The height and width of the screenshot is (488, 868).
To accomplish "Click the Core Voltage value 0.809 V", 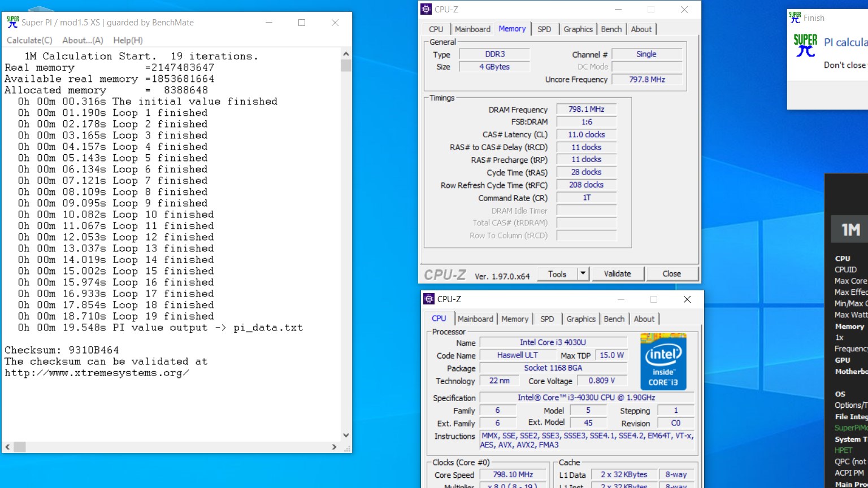I will coord(601,381).
